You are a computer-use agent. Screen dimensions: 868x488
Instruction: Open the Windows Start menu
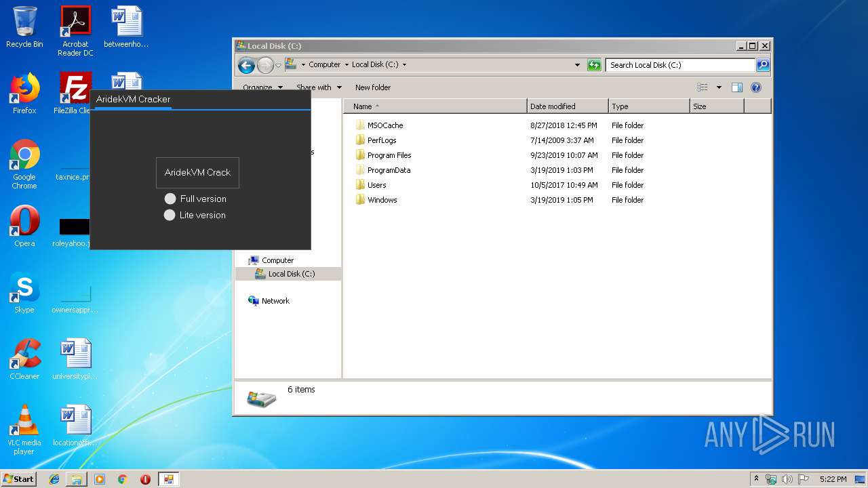click(x=18, y=479)
